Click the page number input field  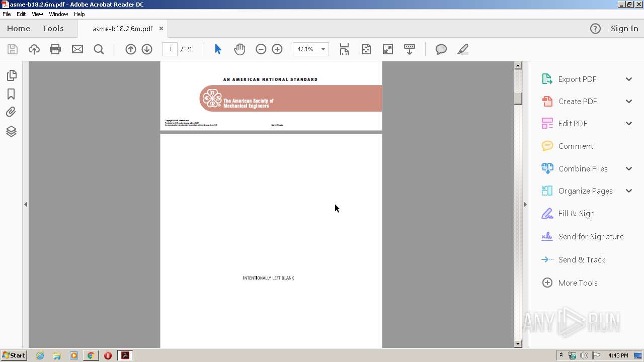click(x=170, y=49)
